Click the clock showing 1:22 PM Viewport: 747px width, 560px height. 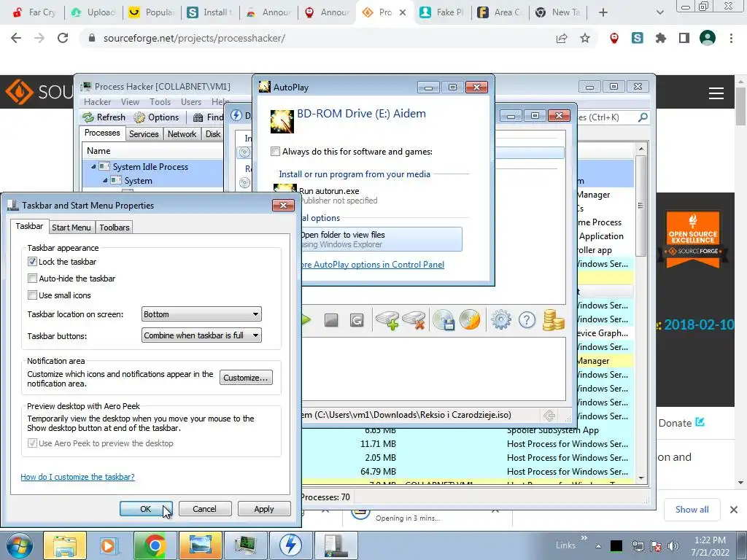coord(710,540)
